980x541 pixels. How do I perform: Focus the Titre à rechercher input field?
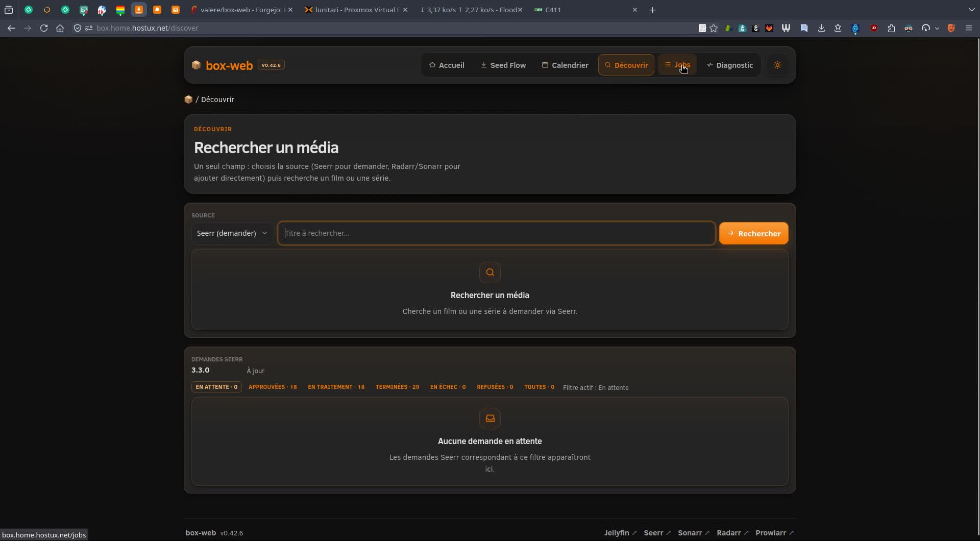(x=496, y=233)
